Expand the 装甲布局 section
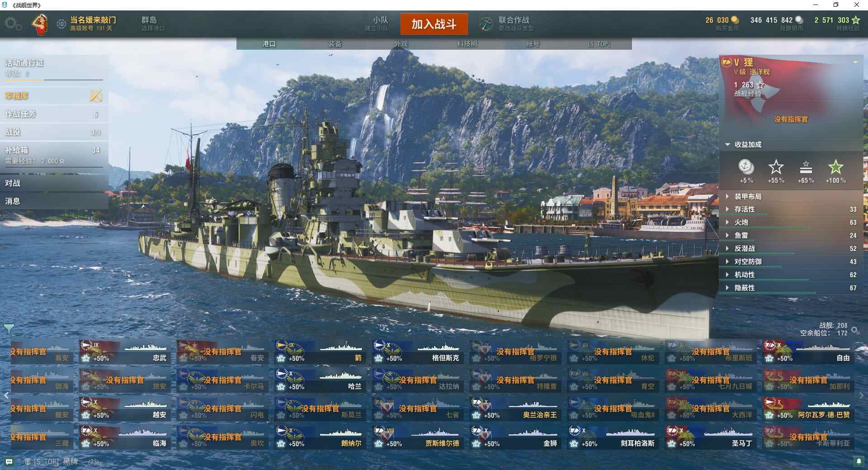This screenshot has width=868, height=470. [x=791, y=197]
